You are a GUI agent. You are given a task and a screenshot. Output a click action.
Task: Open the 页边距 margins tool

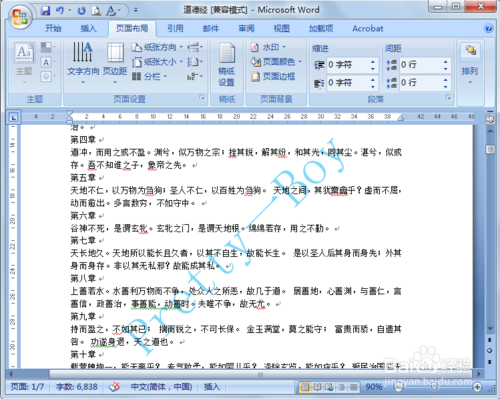[115, 63]
